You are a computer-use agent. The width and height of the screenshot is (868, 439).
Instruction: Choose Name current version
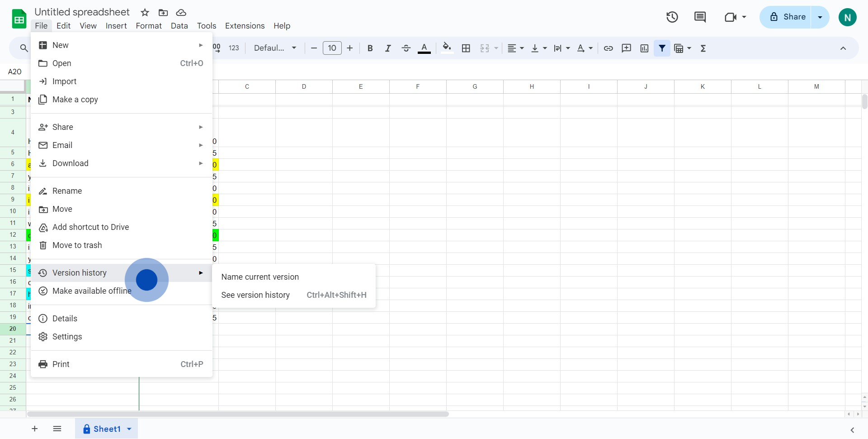[260, 277]
